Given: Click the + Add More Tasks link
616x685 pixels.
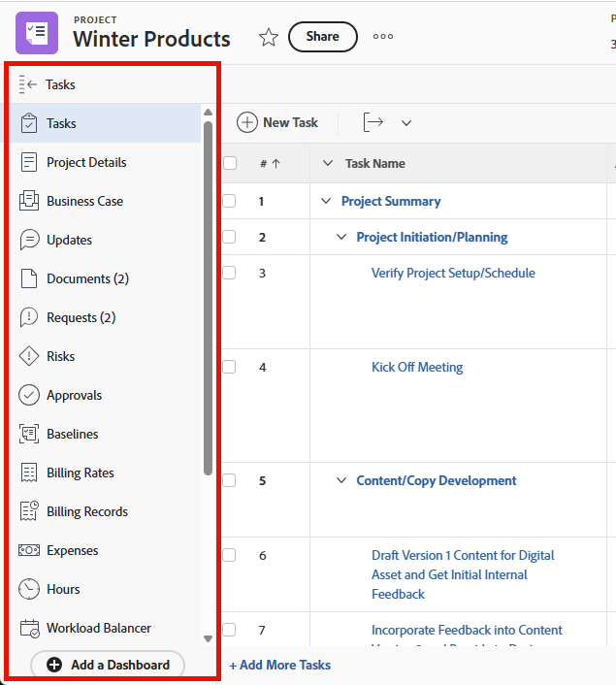Looking at the screenshot, I should [280, 665].
